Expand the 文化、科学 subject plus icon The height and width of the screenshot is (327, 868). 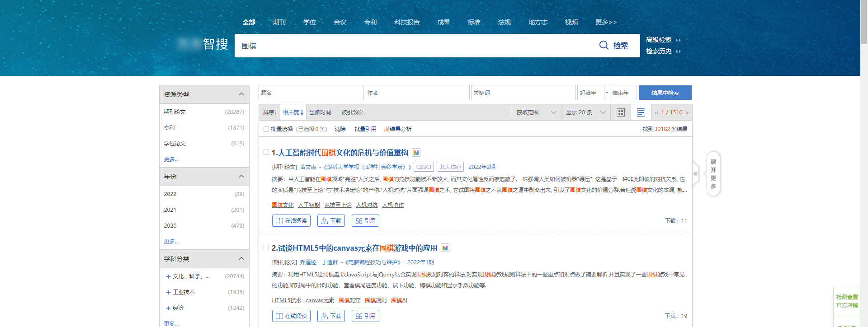pyautogui.click(x=168, y=276)
